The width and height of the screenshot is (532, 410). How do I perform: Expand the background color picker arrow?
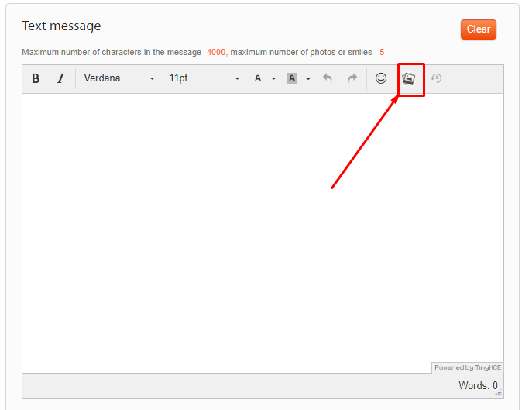(308, 78)
